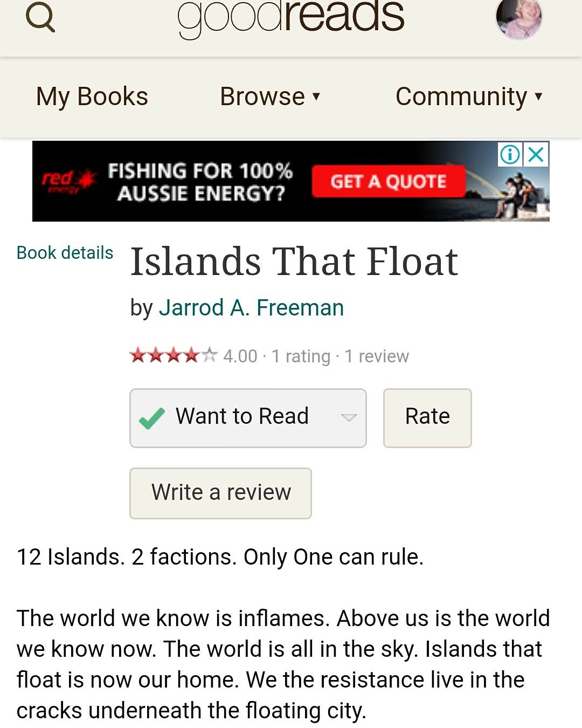
Task: Tap the green Want to Read checkmark
Action: (152, 418)
